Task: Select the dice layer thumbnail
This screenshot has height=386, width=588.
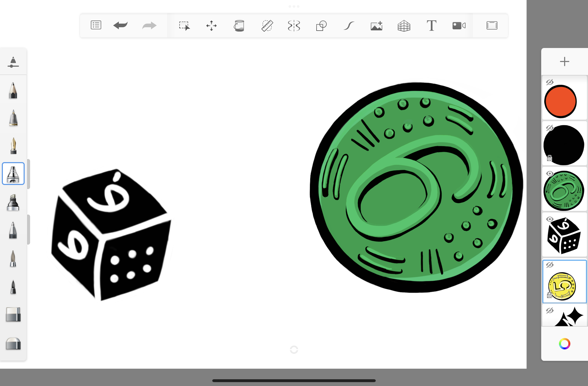Action: pyautogui.click(x=564, y=235)
